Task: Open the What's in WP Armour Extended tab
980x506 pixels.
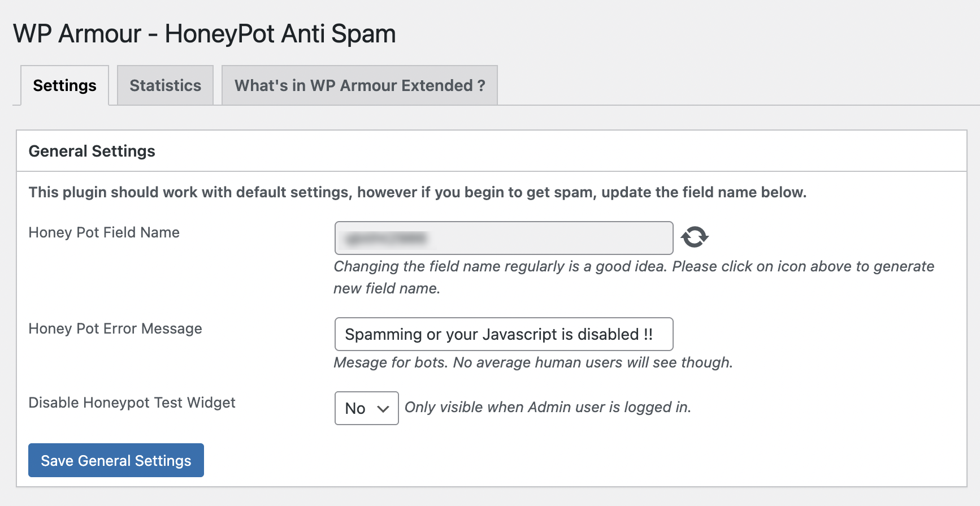Action: tap(359, 85)
